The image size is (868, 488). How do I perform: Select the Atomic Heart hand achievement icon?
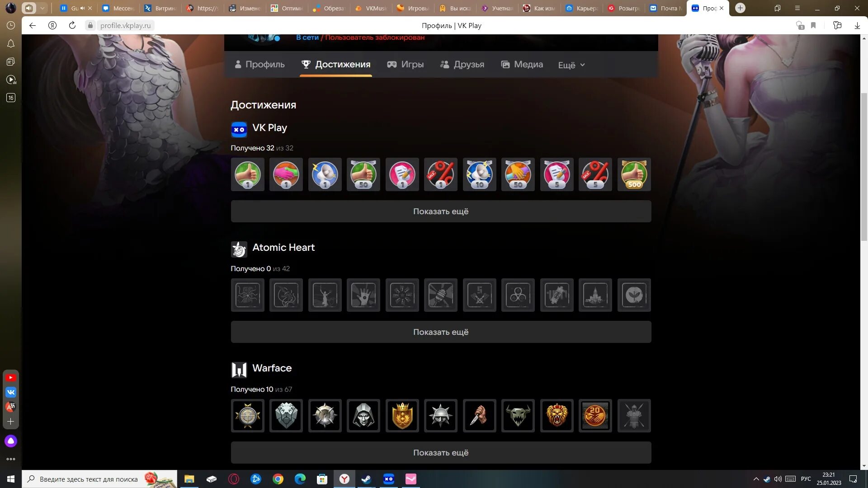coord(363,295)
